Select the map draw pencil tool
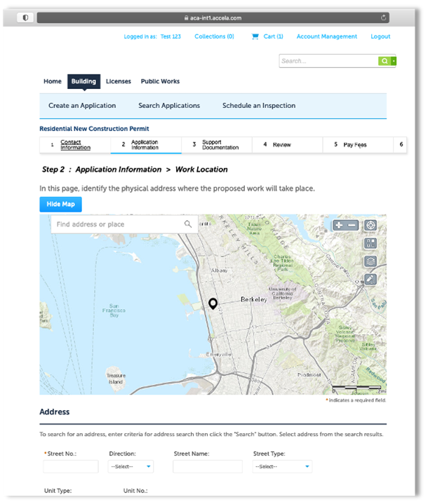Image resolution: width=428 pixels, height=504 pixels. (x=370, y=279)
